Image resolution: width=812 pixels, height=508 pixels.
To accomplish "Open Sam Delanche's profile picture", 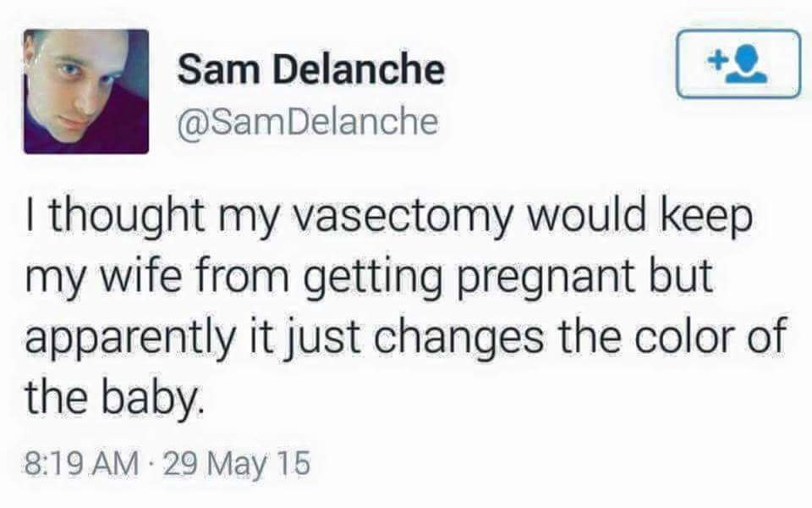I will coord(86,91).
